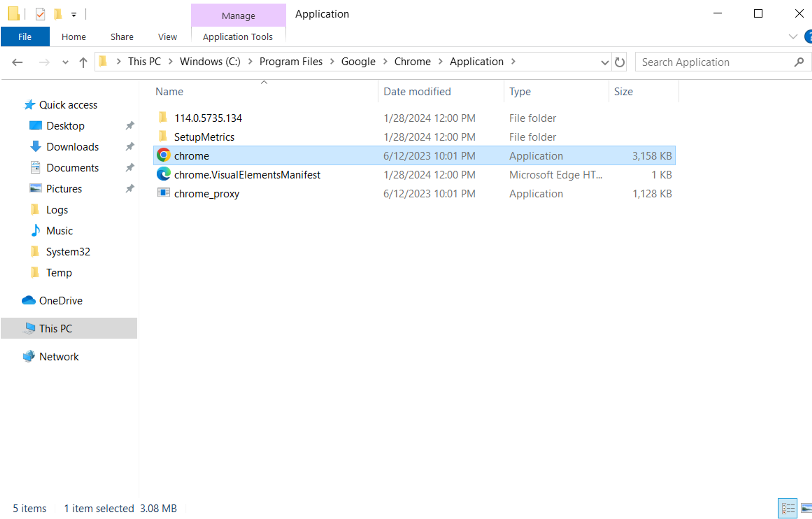Expand the ribbon with the chevron
Image resolution: width=812 pixels, height=519 pixels.
[x=793, y=36]
